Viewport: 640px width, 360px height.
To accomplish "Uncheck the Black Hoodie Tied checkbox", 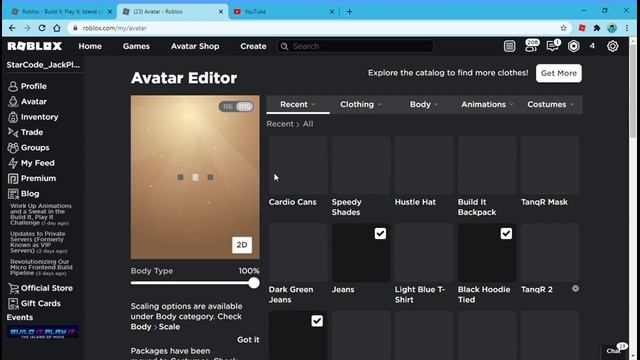I will 506,233.
